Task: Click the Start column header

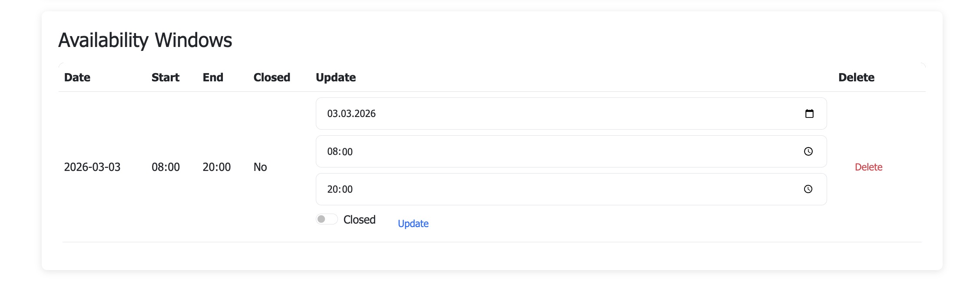Action: (165, 77)
